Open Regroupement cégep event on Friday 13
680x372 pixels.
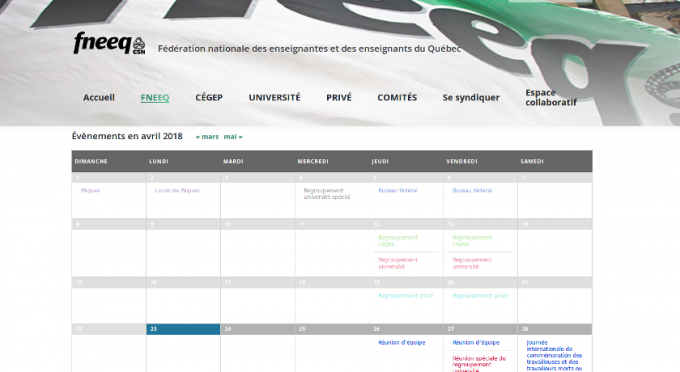(472, 241)
